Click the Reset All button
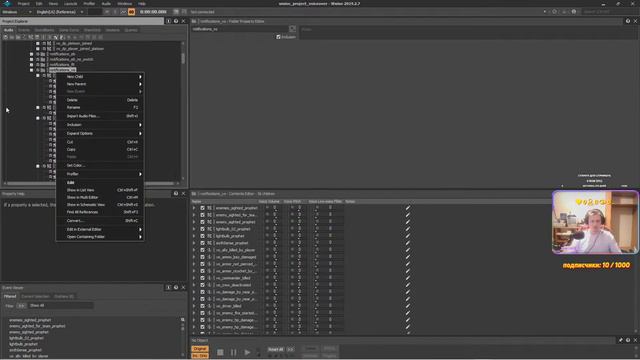Image resolution: width=640 pixels, height=360 pixels. pyautogui.click(x=276, y=349)
